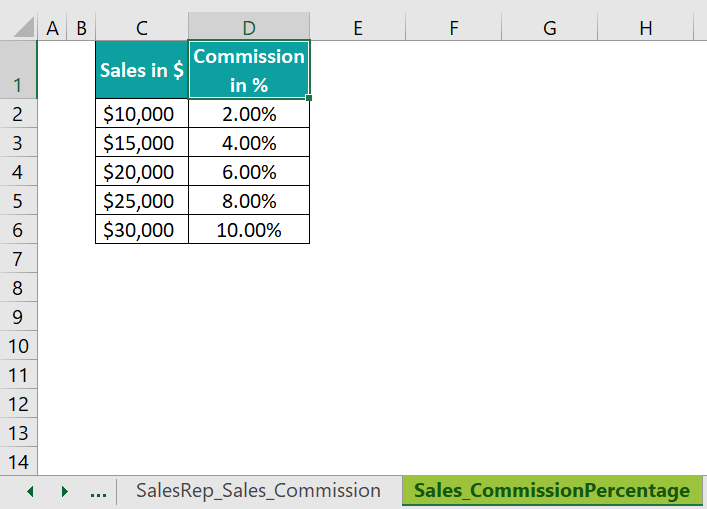Image resolution: width=707 pixels, height=509 pixels.
Task: Select the $15,000 cell
Action: [x=142, y=142]
